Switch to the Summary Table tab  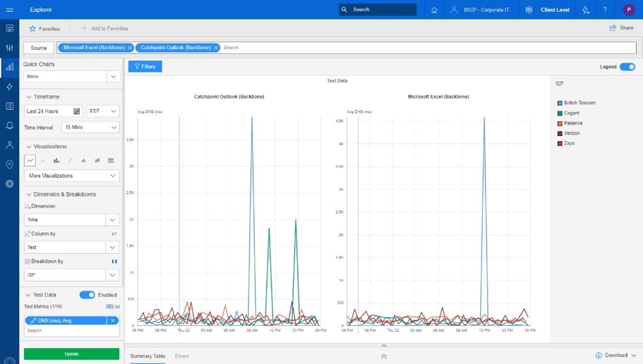(x=148, y=356)
